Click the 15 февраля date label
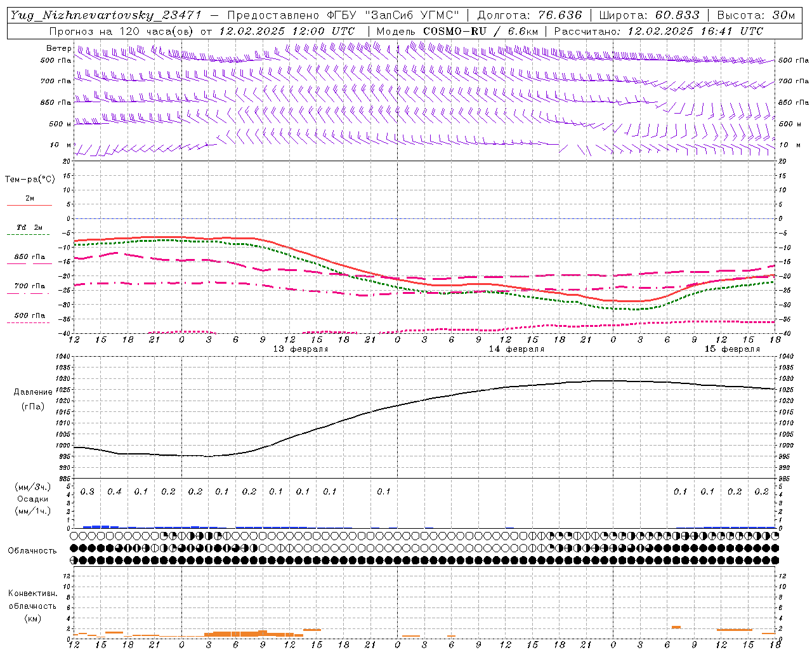812x650 pixels. tap(732, 349)
